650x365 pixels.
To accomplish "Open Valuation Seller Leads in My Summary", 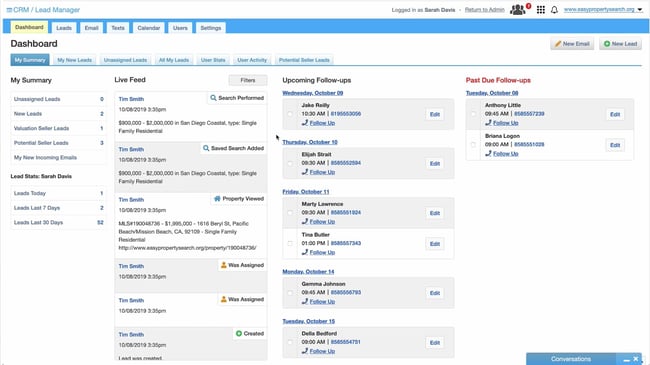I will 58,128.
